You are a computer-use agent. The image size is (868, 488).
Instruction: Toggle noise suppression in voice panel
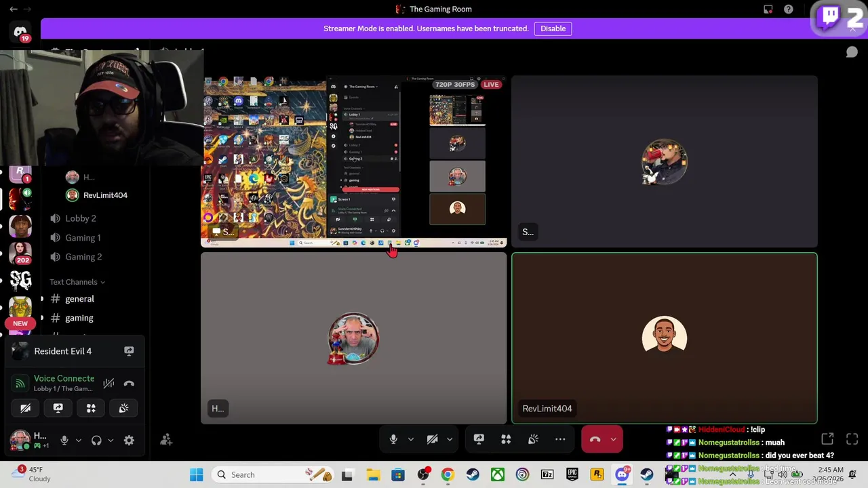[108, 384]
